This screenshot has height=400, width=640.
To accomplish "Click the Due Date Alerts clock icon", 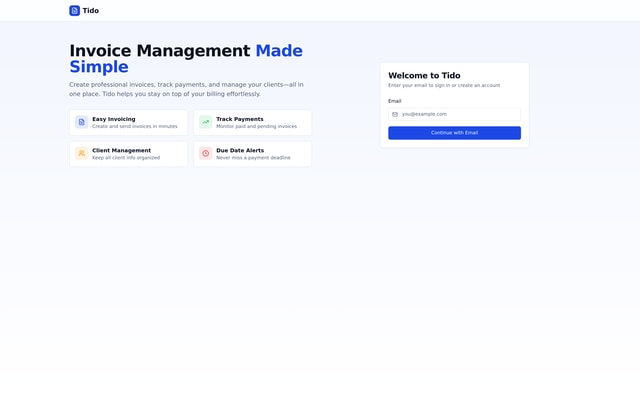I will tap(205, 153).
